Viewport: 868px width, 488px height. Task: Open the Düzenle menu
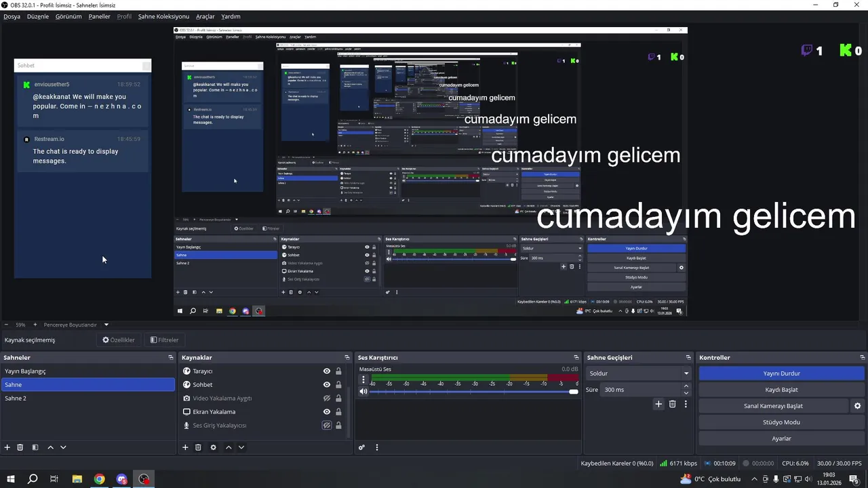(x=38, y=16)
